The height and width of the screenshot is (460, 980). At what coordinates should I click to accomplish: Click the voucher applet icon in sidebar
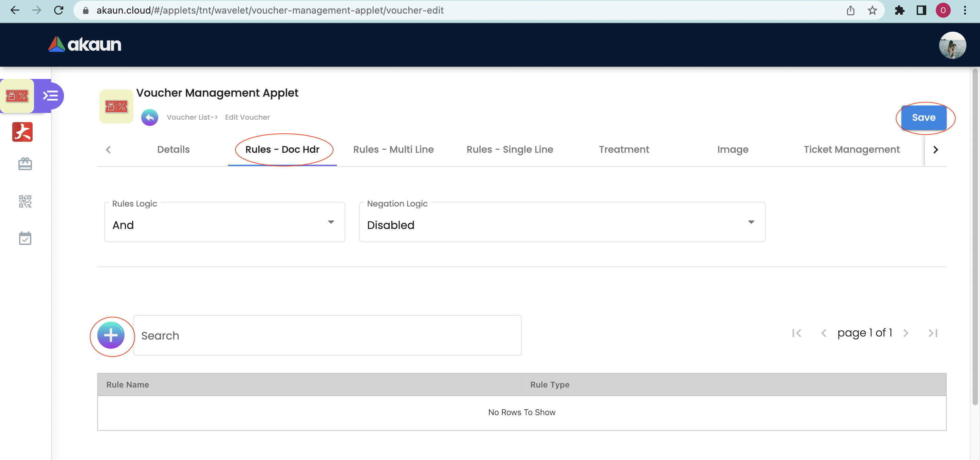[x=17, y=96]
